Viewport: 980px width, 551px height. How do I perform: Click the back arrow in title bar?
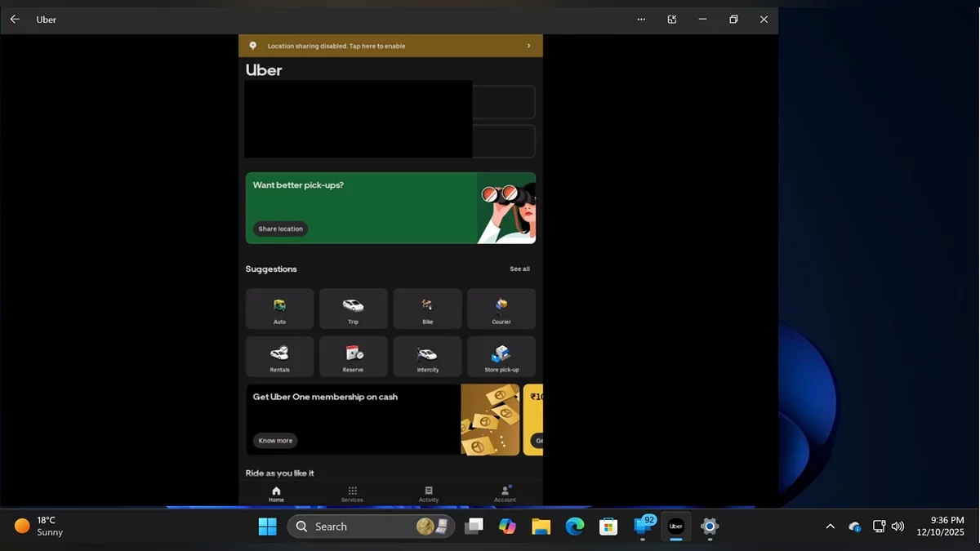(x=15, y=20)
